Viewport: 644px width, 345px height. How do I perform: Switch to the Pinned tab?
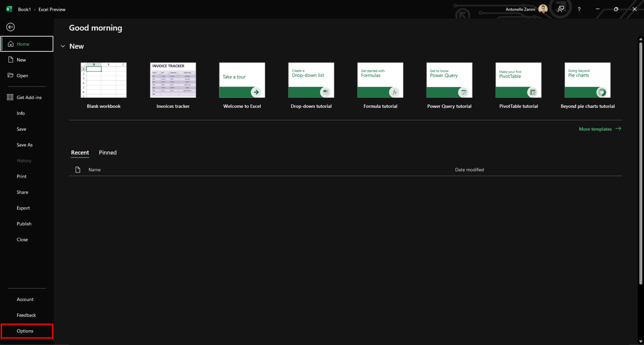(x=108, y=152)
